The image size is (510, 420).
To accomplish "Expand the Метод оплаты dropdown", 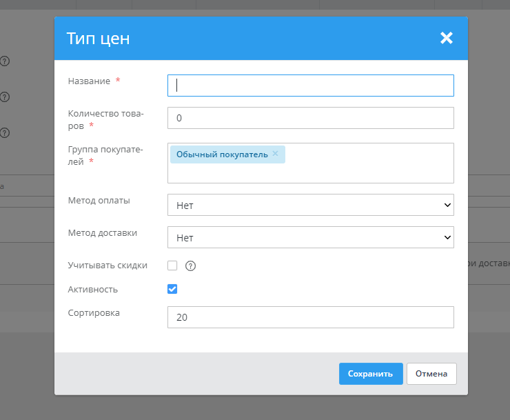I will pos(310,205).
